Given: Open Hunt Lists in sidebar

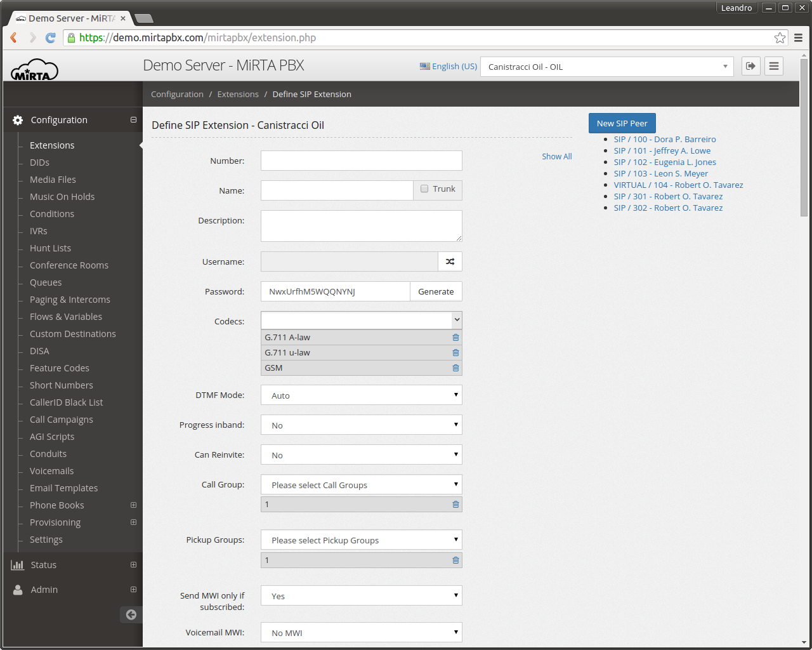Looking at the screenshot, I should [50, 248].
